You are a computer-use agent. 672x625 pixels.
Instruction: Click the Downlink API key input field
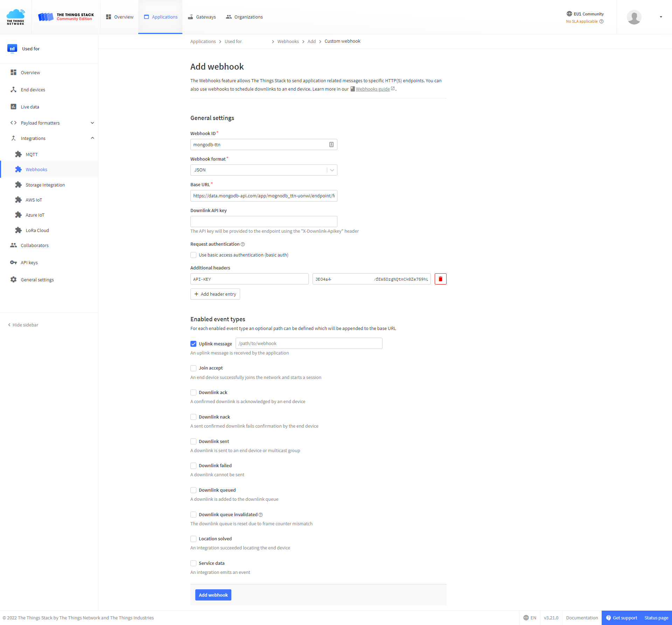point(264,222)
